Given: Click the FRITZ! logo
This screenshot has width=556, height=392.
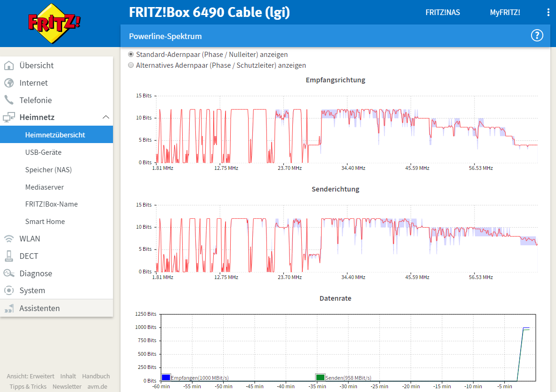Looking at the screenshot, I should pos(54,24).
